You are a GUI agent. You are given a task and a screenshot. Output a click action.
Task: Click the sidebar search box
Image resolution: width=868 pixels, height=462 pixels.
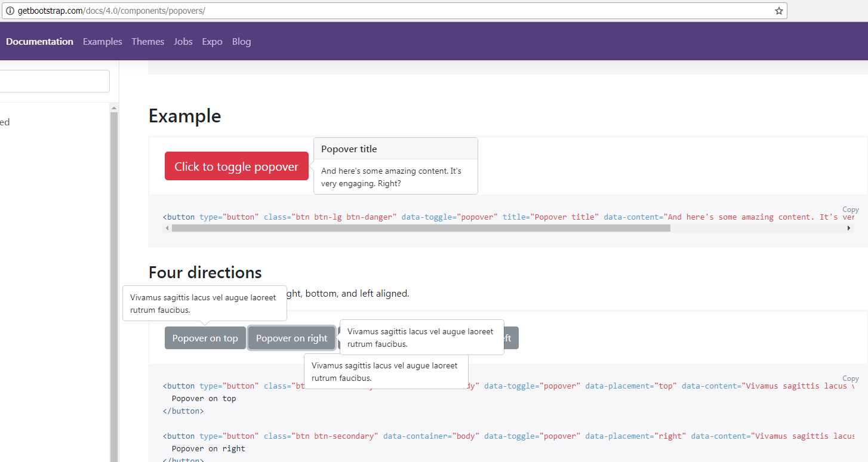pos(54,81)
